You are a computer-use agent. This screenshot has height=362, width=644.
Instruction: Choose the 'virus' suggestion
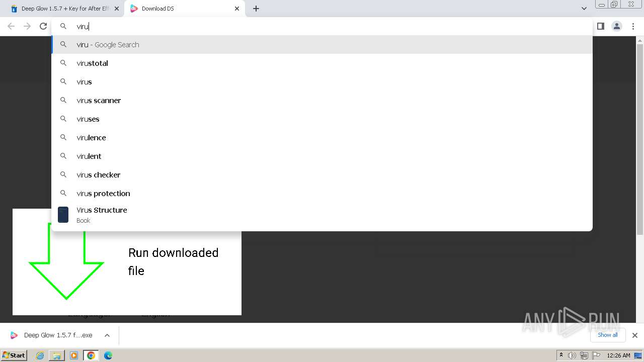click(x=322, y=82)
